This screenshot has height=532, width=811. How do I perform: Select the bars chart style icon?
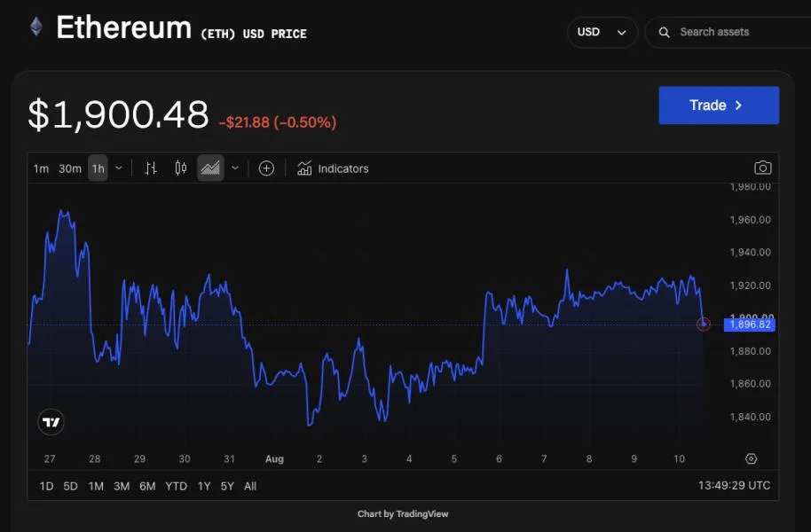coord(151,168)
